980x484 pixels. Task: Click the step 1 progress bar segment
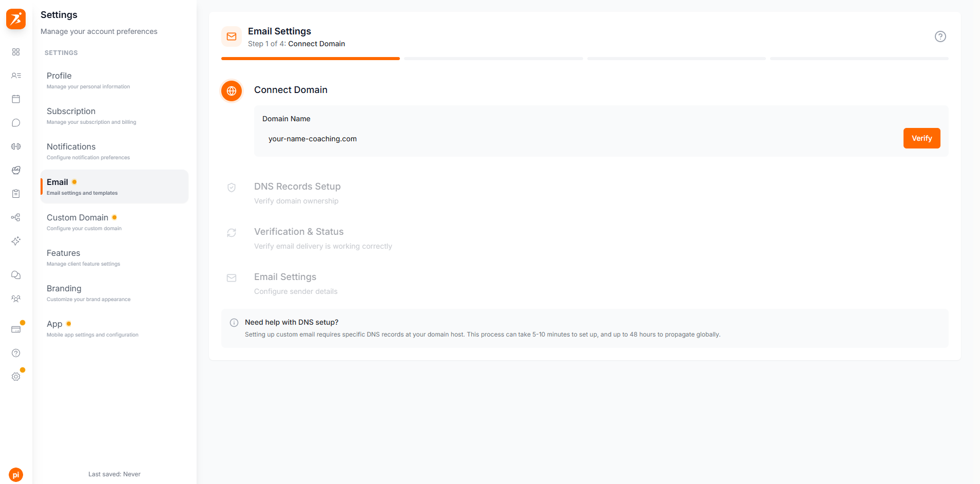pyautogui.click(x=310, y=59)
